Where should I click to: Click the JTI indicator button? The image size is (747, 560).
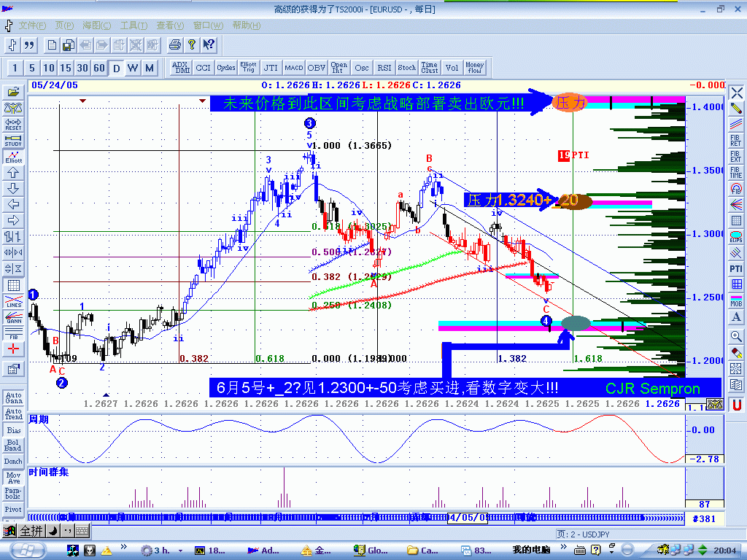tap(271, 68)
